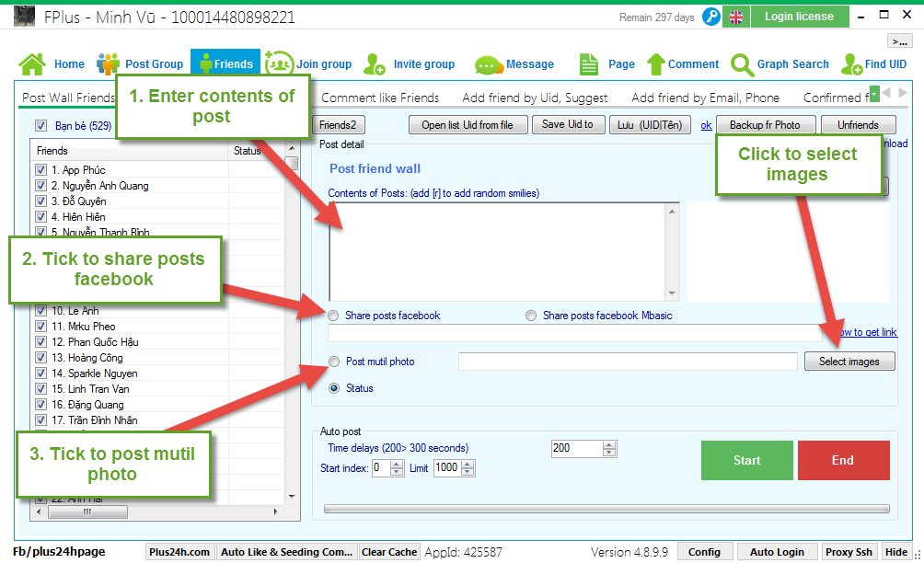Screen dimensions: 924x563
Task: Click the Select images button
Action: (849, 362)
